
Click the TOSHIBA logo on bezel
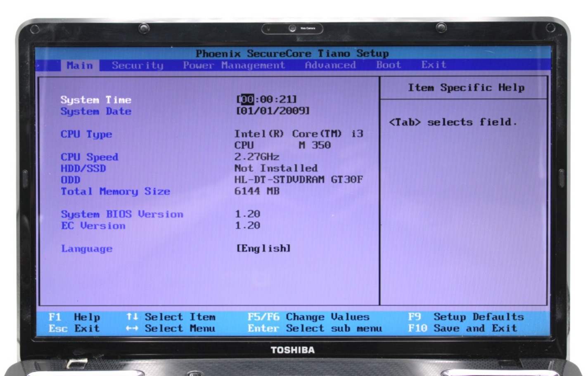292,350
